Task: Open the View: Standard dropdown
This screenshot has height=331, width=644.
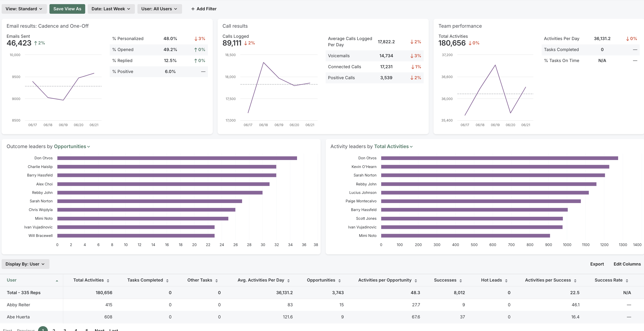Action: pyautogui.click(x=24, y=9)
